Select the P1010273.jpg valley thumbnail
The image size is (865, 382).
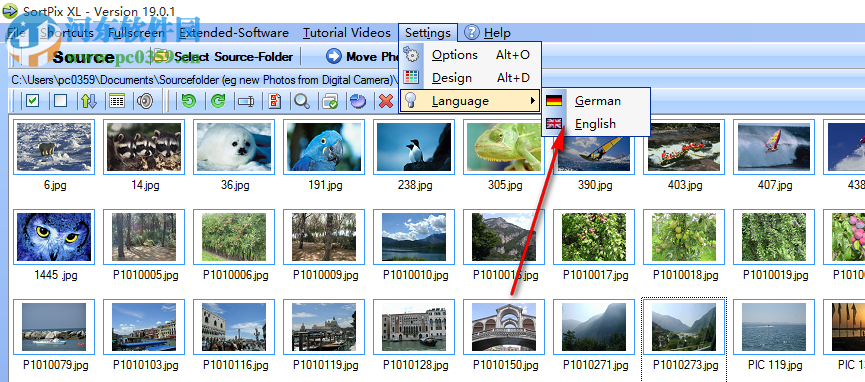684,327
